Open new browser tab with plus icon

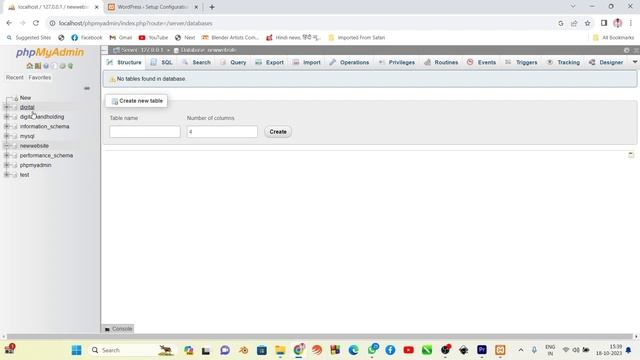click(x=212, y=7)
